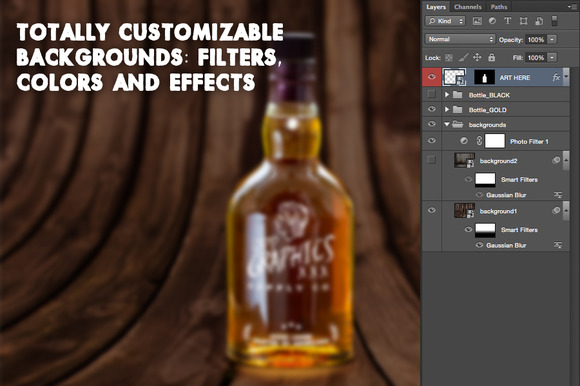Screen dimensions: 580x386
Task: Filter layers by type layers icon
Action: pos(508,21)
